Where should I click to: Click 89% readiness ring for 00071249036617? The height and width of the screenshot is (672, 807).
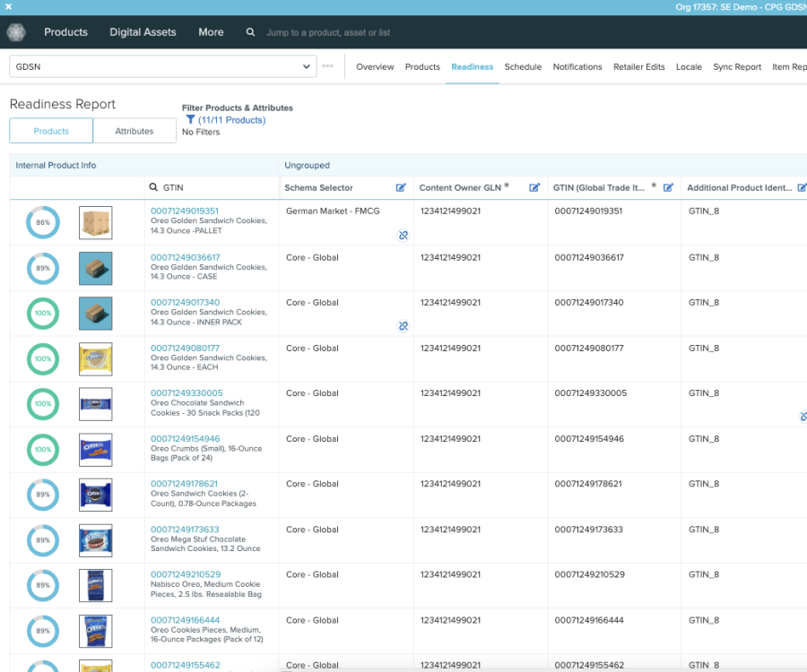click(43, 268)
